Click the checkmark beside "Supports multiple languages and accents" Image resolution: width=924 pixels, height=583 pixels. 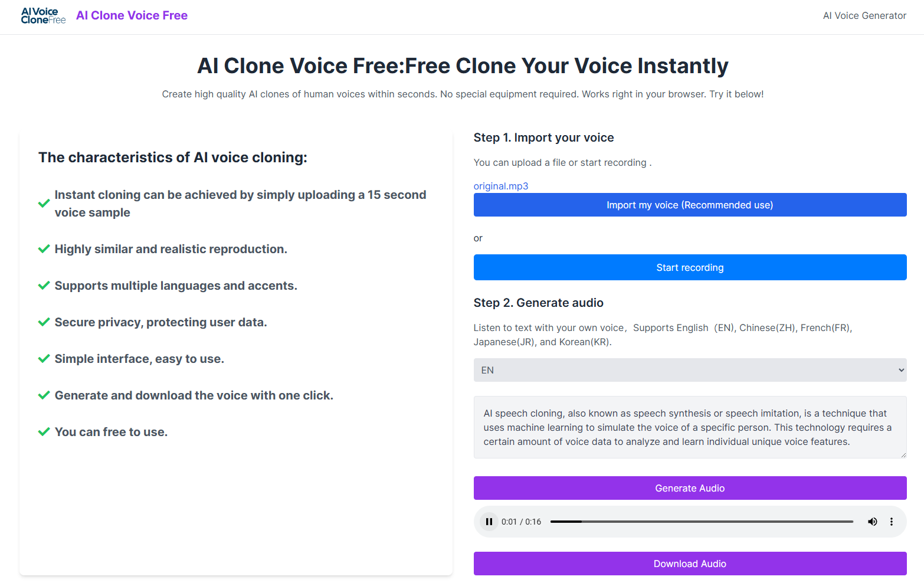44,285
